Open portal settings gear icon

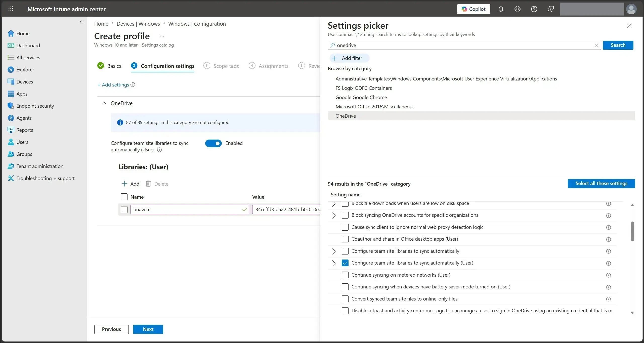(x=517, y=9)
